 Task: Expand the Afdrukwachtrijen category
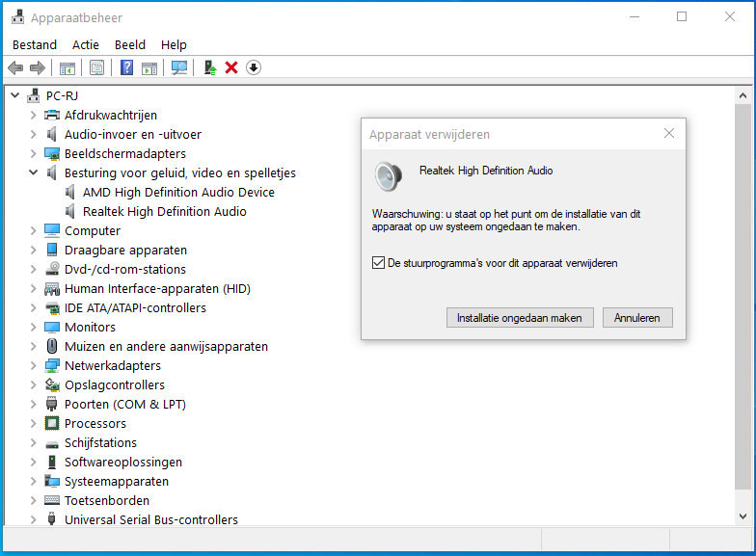33,116
